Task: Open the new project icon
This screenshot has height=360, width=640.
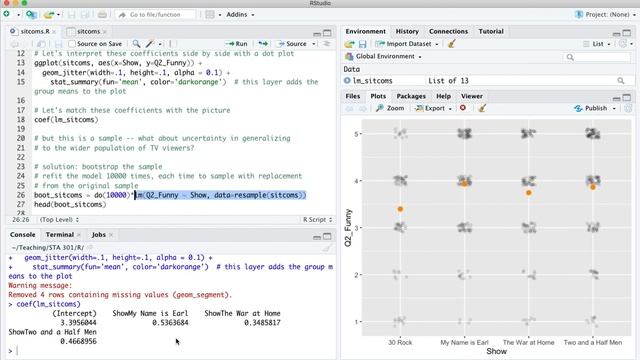Action: [x=31, y=15]
